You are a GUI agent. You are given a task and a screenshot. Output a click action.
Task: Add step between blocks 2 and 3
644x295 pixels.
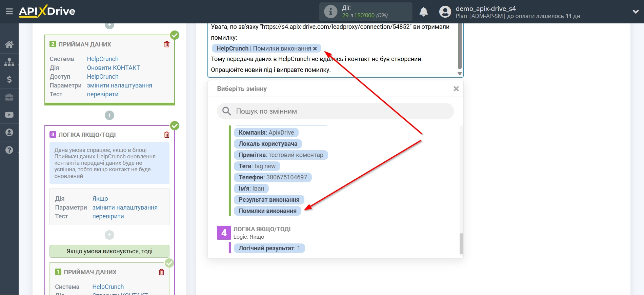click(109, 115)
